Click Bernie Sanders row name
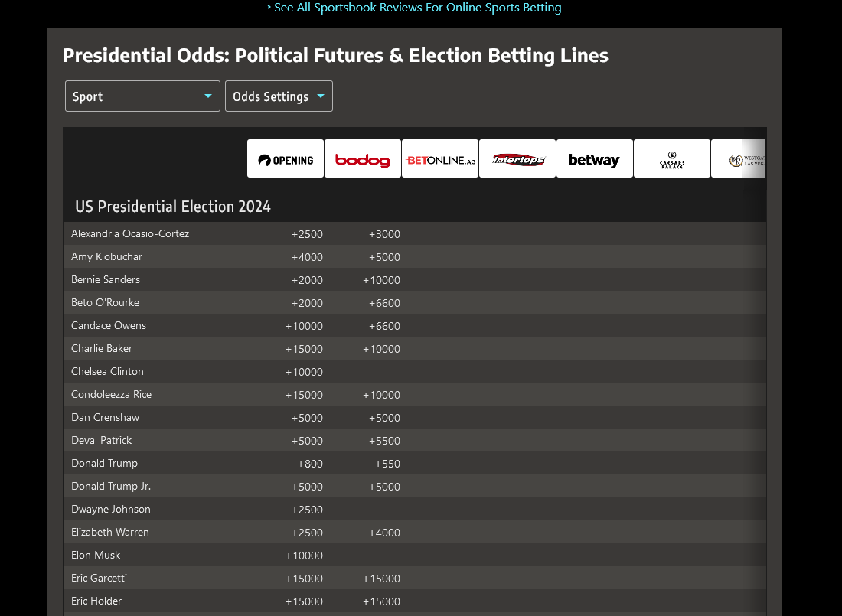Screen dimensions: 842x616 click(106, 280)
